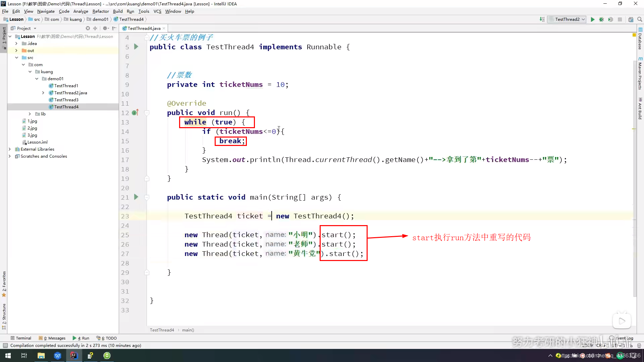Toggle the 7: Structure side tab
644x362 pixels.
[x=4, y=316]
